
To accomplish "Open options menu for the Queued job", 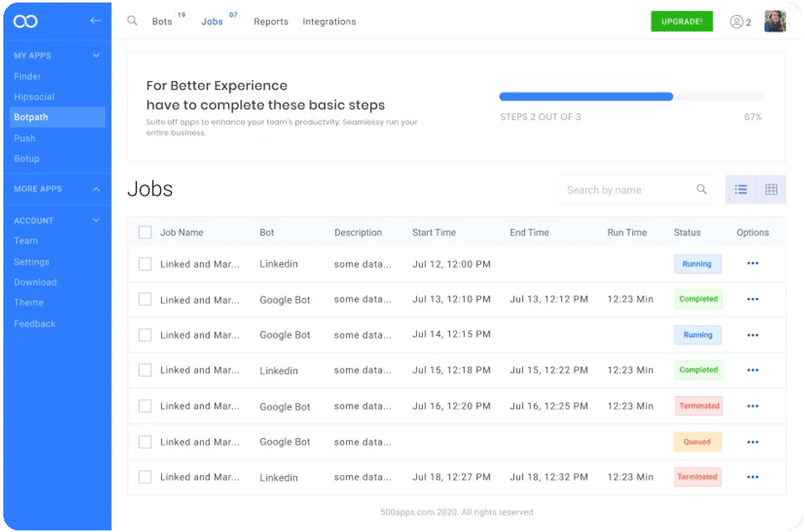I will [752, 442].
